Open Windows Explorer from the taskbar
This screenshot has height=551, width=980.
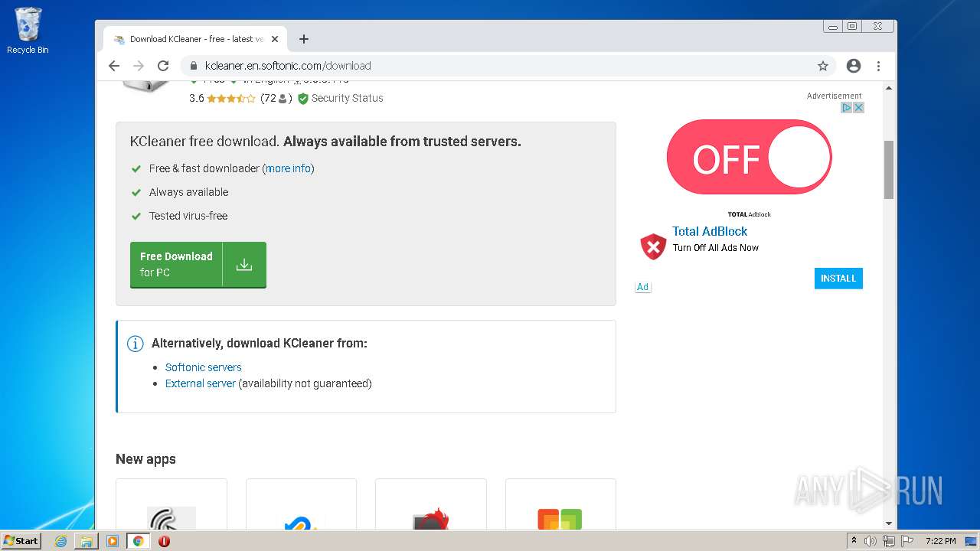(x=87, y=541)
